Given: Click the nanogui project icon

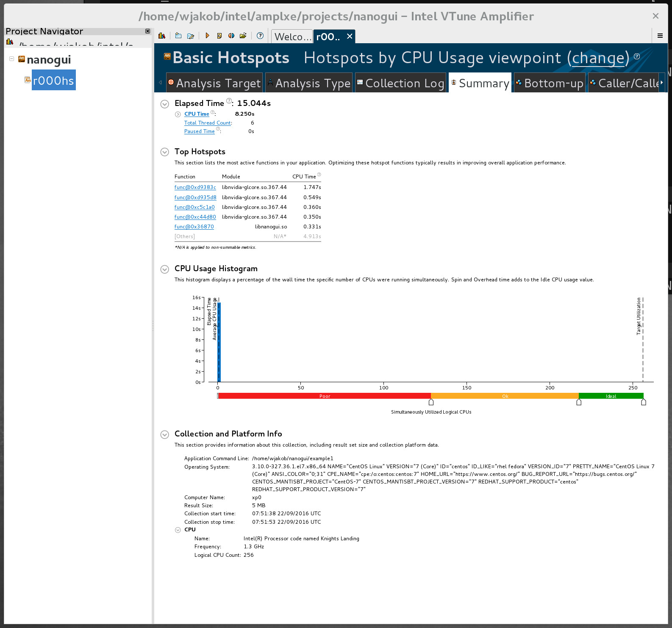Looking at the screenshot, I should 22,59.
